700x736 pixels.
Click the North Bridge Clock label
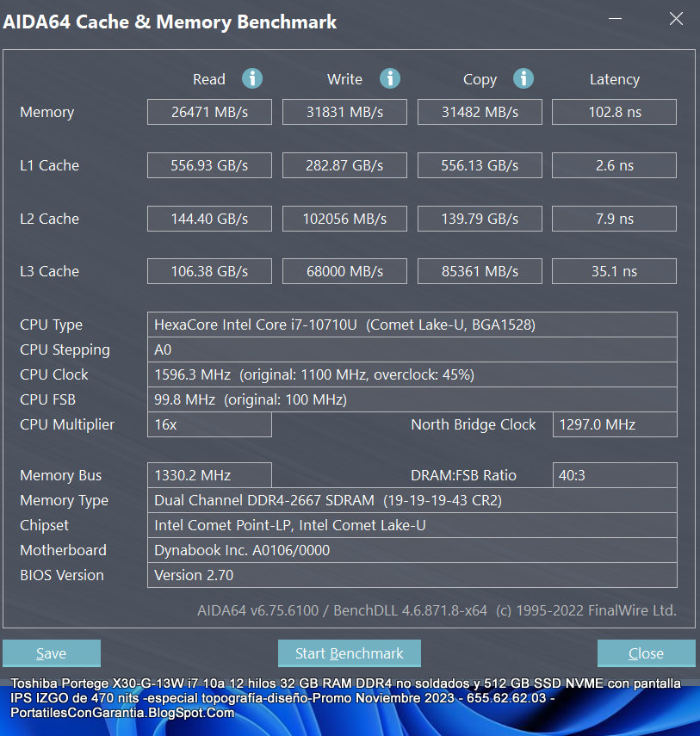[x=474, y=424]
